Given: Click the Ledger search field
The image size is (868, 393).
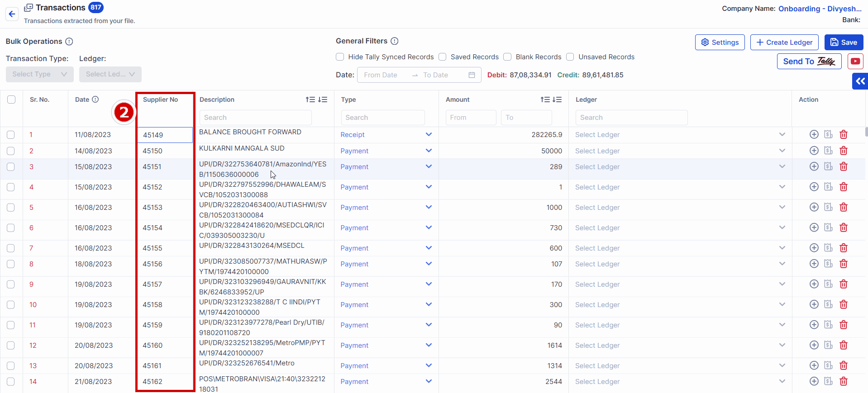Looking at the screenshot, I should [631, 118].
